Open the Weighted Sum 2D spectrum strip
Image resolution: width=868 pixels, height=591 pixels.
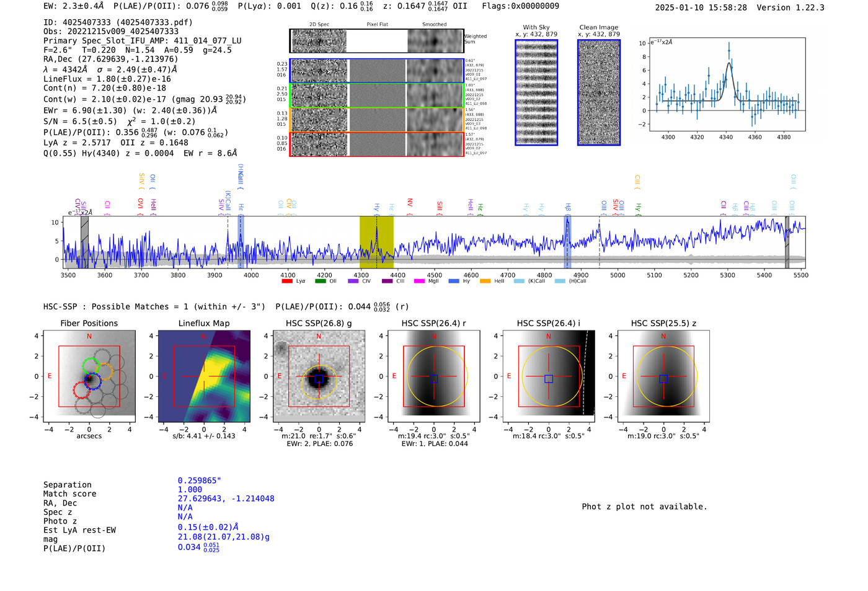[x=377, y=41]
